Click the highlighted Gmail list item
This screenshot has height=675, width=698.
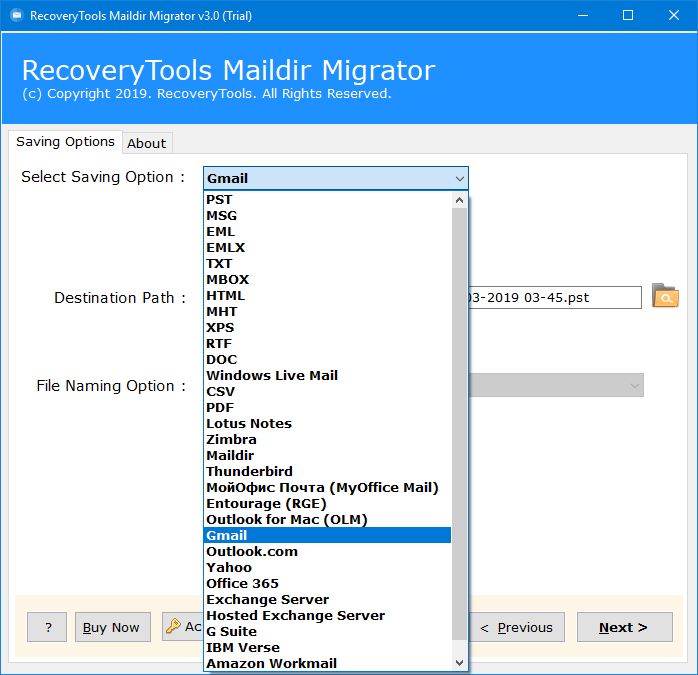pyautogui.click(x=327, y=535)
